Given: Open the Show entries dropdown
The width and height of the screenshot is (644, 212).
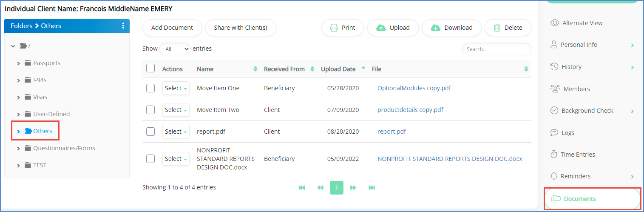Looking at the screenshot, I should pos(175,49).
